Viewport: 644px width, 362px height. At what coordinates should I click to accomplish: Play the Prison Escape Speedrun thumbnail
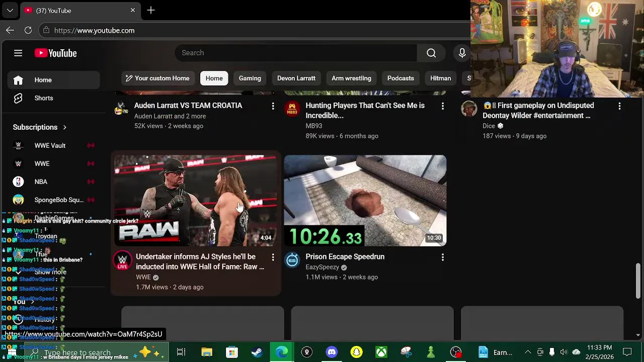[x=365, y=201]
